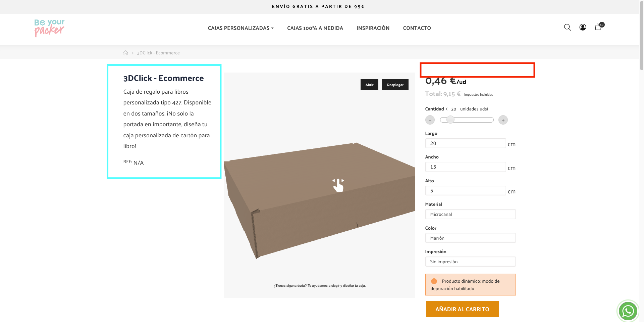Increase quantity with plus button
The width and height of the screenshot is (644, 322).
[503, 120]
